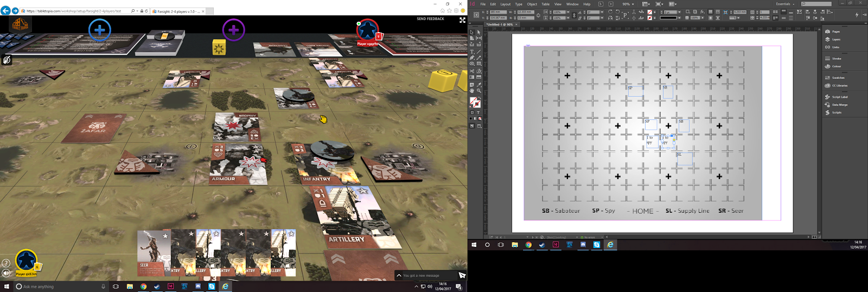Refresh the browser page
The image size is (868, 292).
(x=146, y=11)
